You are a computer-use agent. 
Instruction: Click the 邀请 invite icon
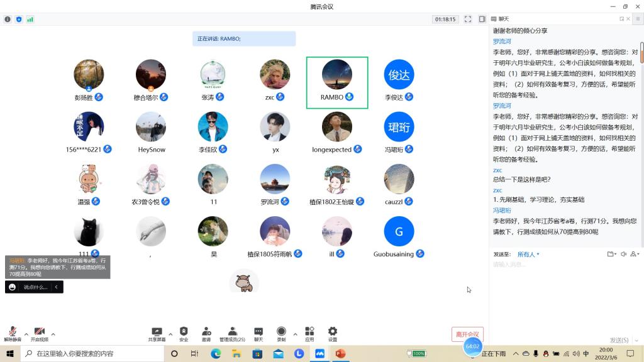click(206, 334)
